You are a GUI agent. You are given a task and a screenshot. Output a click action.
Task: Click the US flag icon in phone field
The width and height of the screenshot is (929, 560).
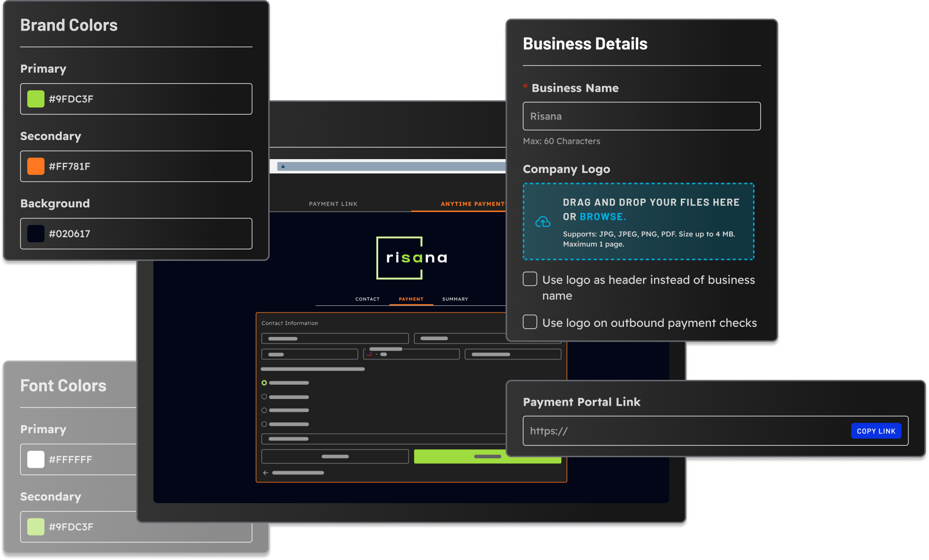[370, 354]
